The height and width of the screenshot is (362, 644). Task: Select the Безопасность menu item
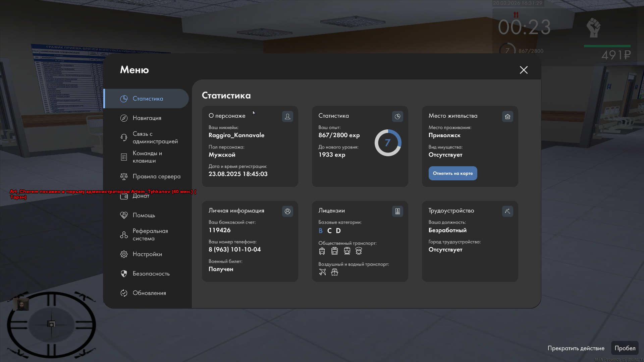[x=151, y=274]
